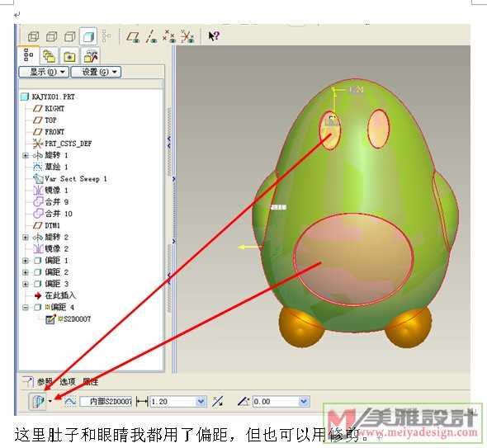
Task: Open the 设置 dropdown menu
Action: (x=96, y=72)
